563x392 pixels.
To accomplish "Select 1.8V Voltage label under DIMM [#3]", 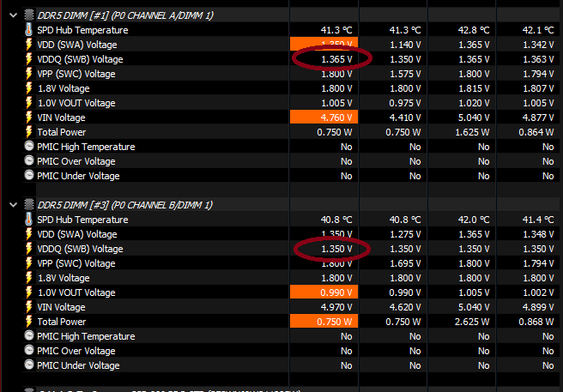I will pyautogui.click(x=64, y=278).
